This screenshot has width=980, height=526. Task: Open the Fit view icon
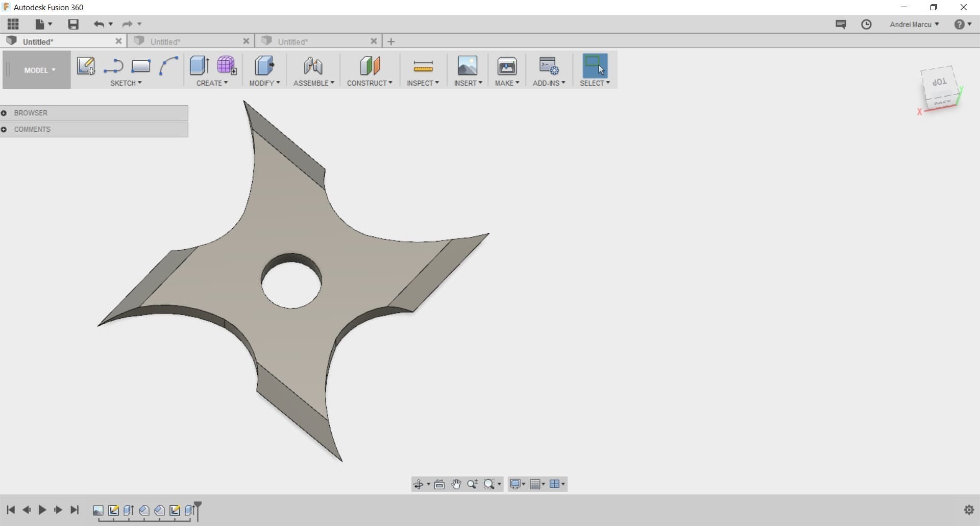click(439, 484)
